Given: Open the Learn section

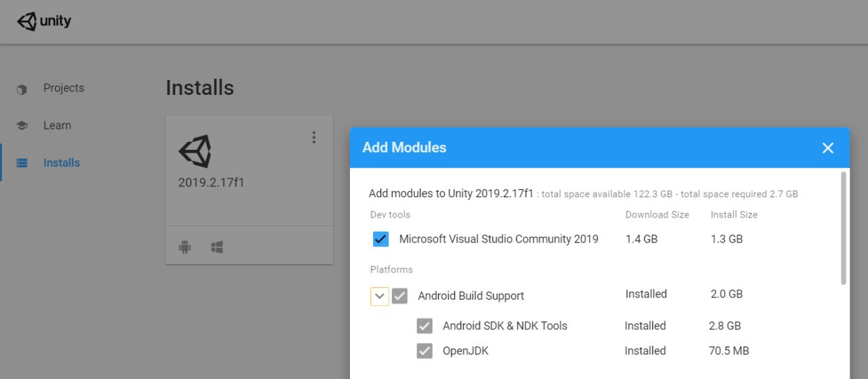Looking at the screenshot, I should click(57, 125).
